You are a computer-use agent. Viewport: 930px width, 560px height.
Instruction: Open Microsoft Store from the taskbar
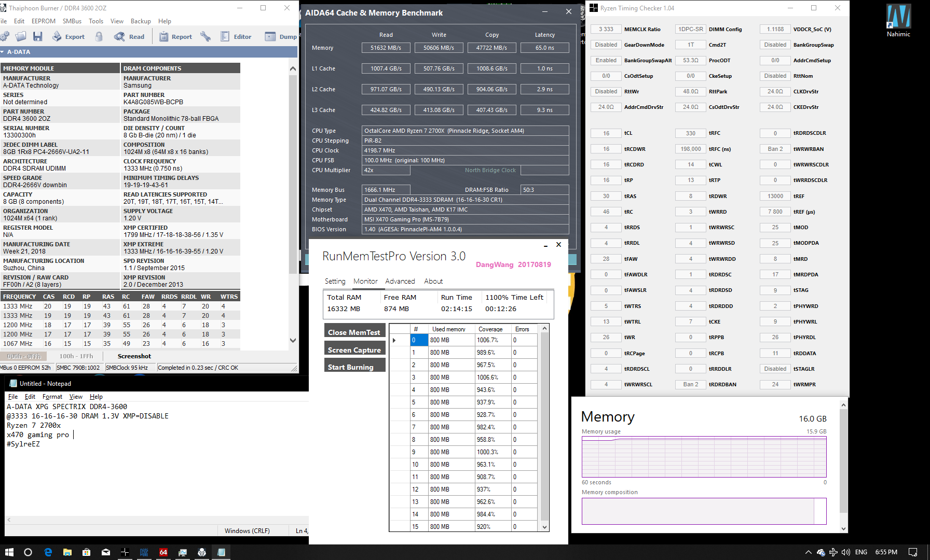[x=86, y=552]
